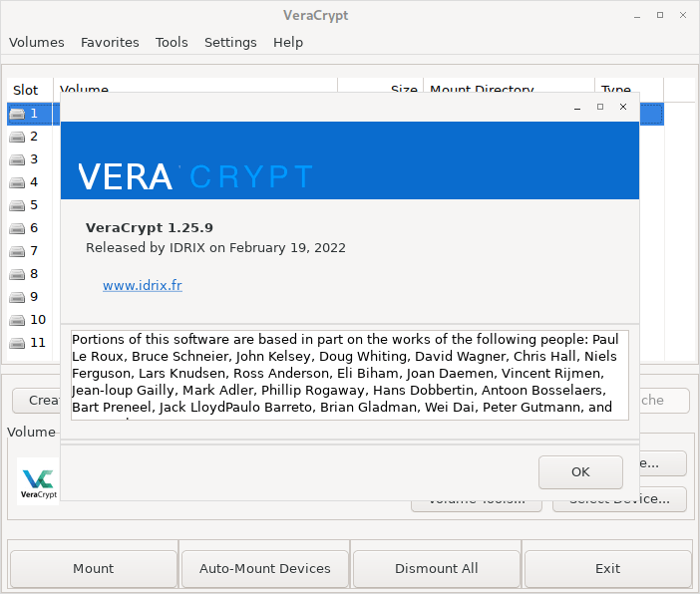
Task: Click the slot 6 drive icon
Action: 18,228
